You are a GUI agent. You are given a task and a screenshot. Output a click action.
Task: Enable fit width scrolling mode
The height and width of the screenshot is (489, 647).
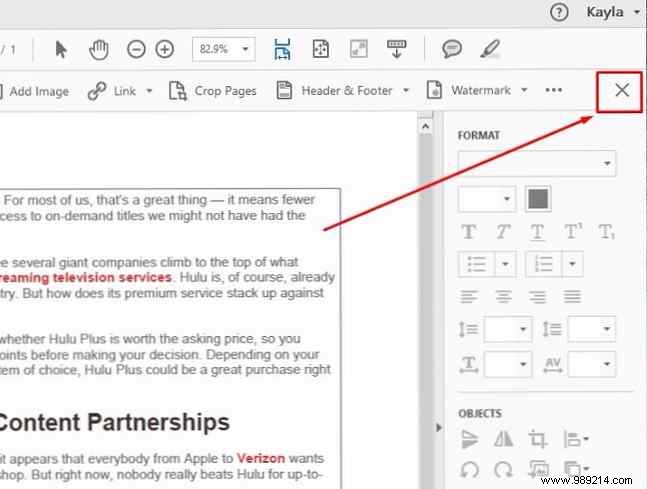pyautogui.click(x=282, y=50)
